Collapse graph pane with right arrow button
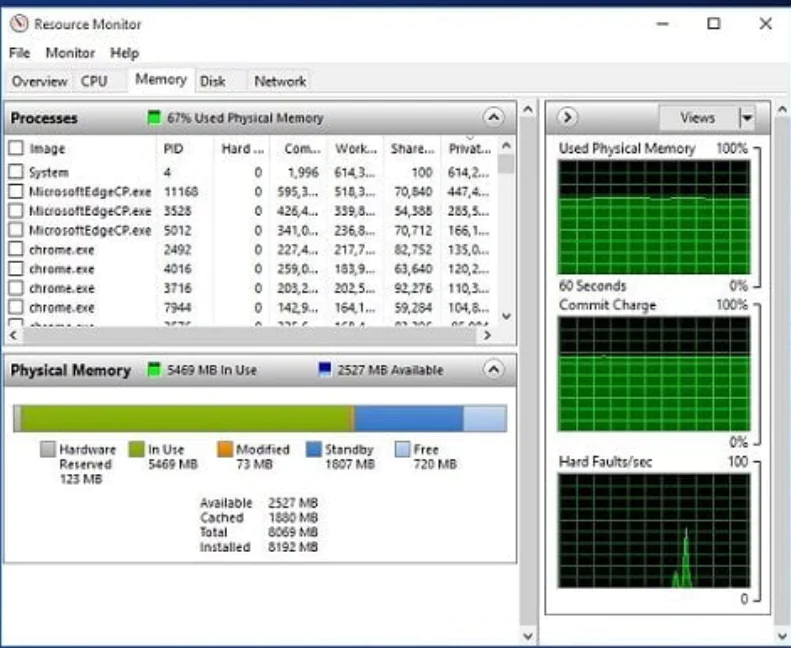This screenshot has width=791, height=648. tap(567, 117)
